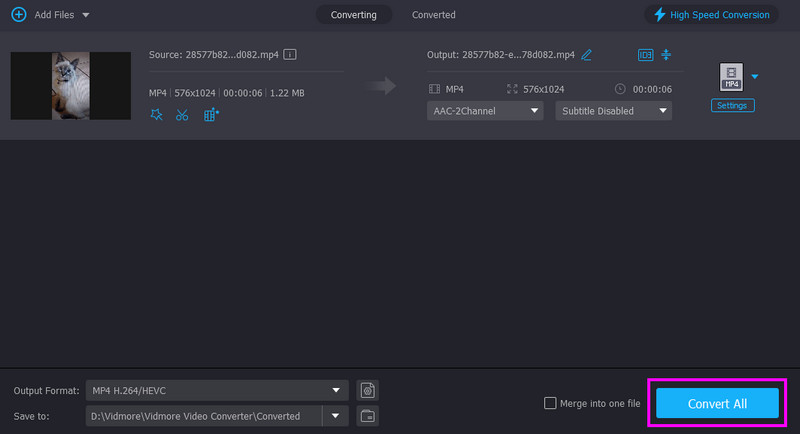The width and height of the screenshot is (800, 434).
Task: Enable High Speed Conversion
Action: (x=711, y=15)
